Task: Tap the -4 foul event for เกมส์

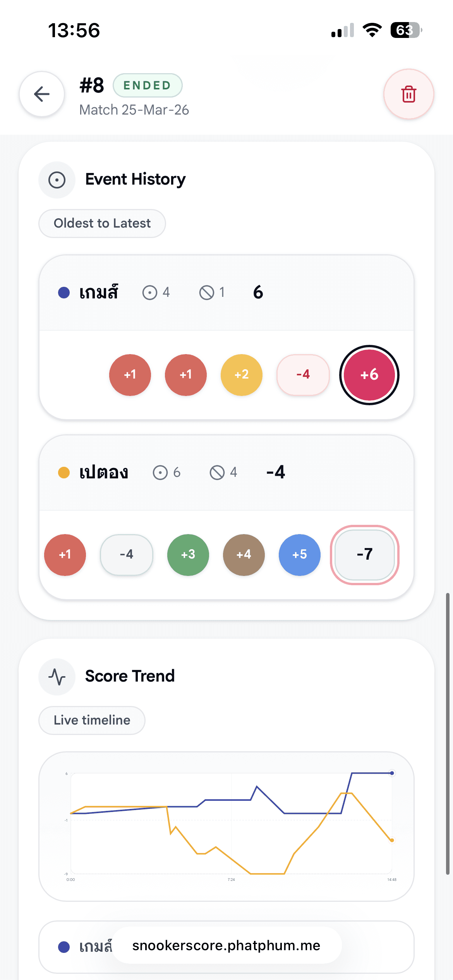Action: point(303,375)
